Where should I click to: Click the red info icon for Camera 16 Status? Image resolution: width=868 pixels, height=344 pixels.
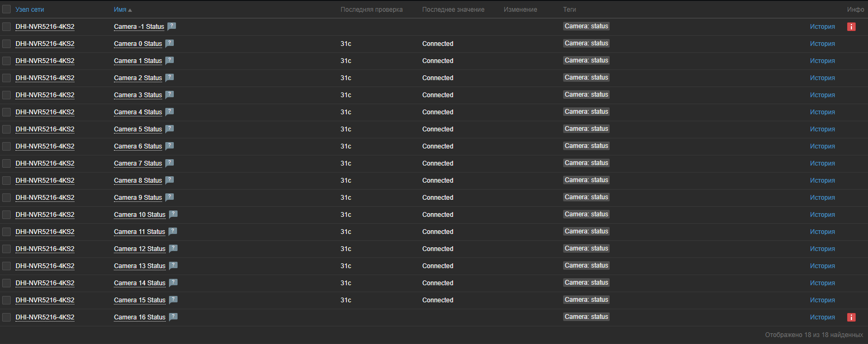point(851,317)
